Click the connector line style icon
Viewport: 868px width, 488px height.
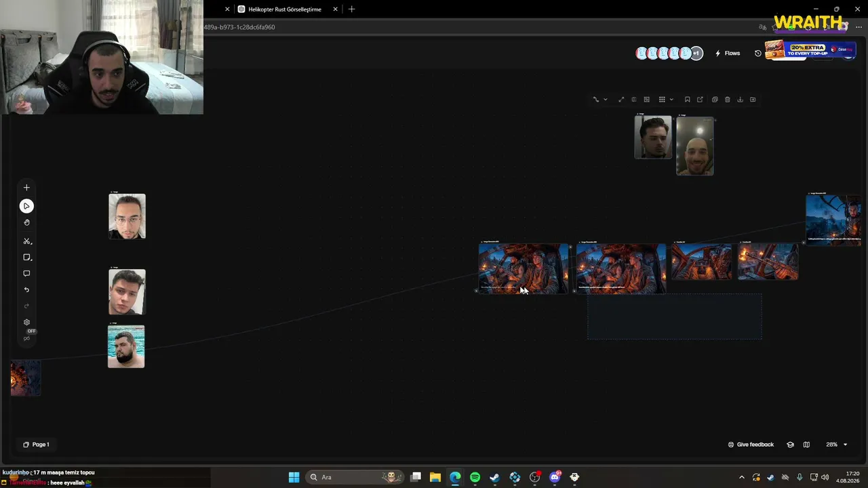coord(595,100)
